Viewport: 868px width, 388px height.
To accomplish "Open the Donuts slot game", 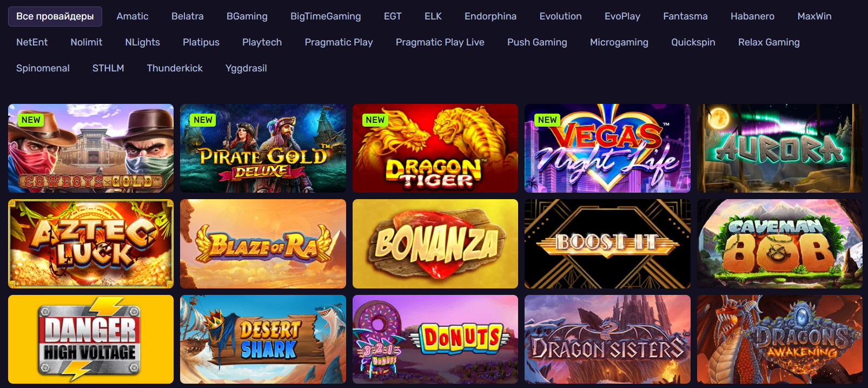I will [x=435, y=339].
